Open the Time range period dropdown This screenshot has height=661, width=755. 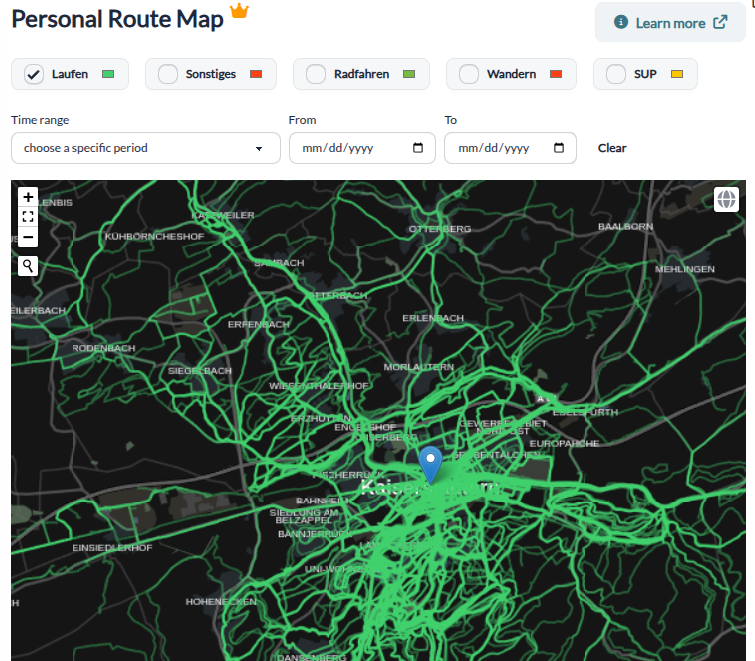(146, 148)
